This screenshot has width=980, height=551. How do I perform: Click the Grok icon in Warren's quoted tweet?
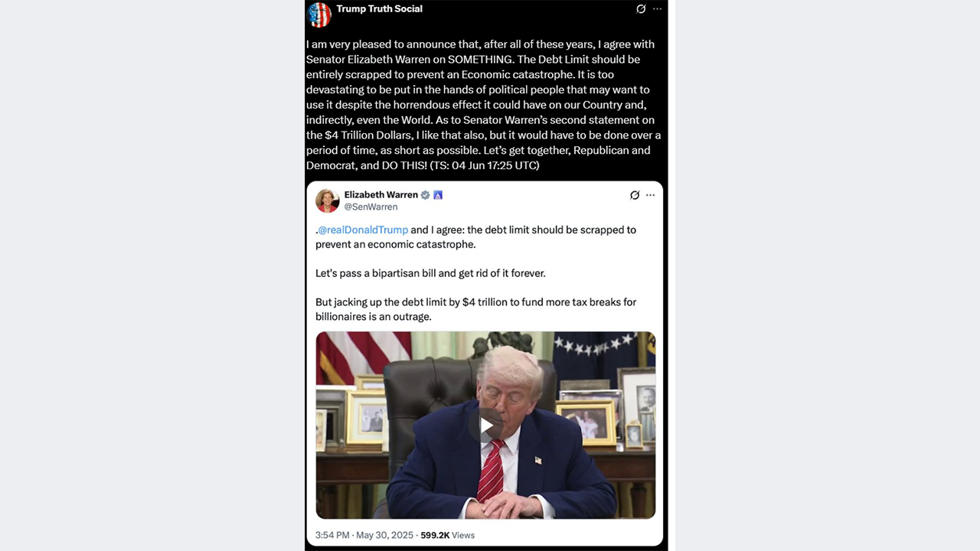pyautogui.click(x=635, y=195)
